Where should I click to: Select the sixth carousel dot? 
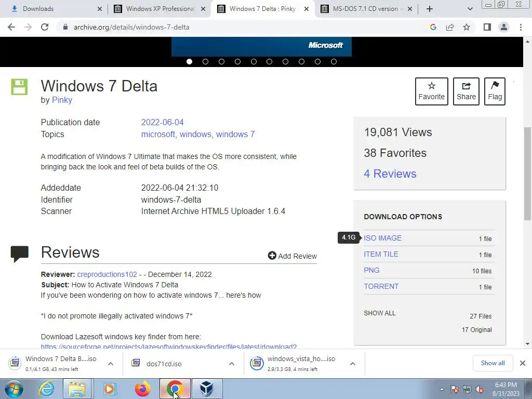270,61
